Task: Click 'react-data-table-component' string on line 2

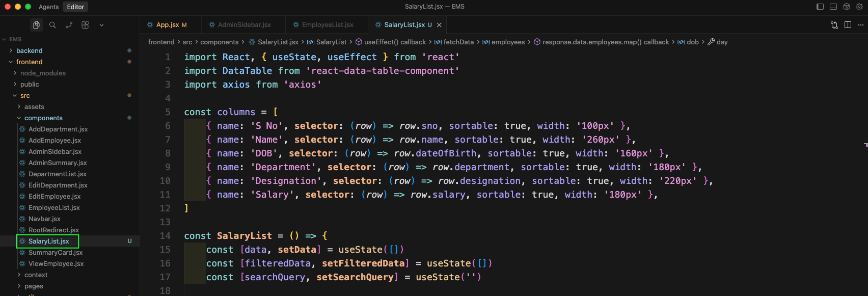Action: [383, 71]
